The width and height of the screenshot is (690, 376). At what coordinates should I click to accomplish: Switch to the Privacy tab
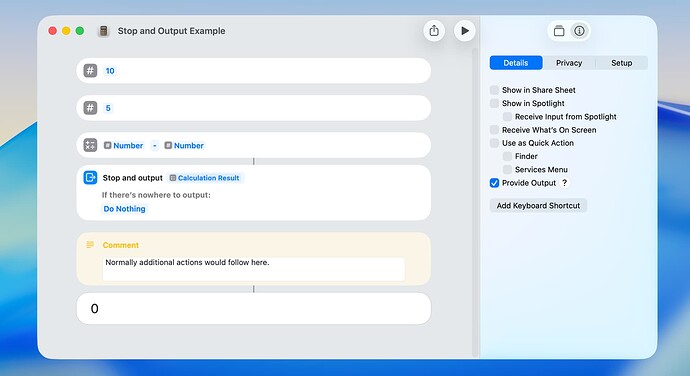point(569,63)
